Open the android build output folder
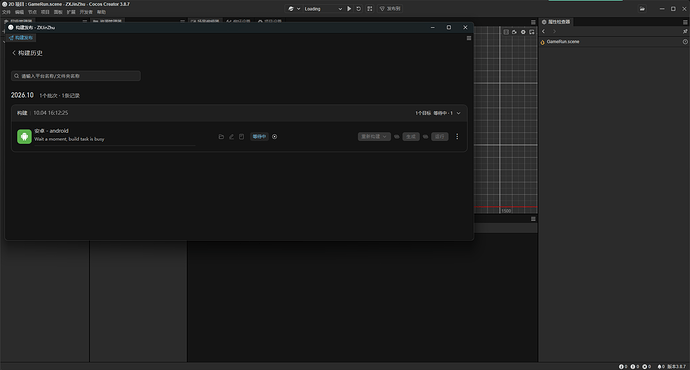690x370 pixels. click(x=221, y=137)
